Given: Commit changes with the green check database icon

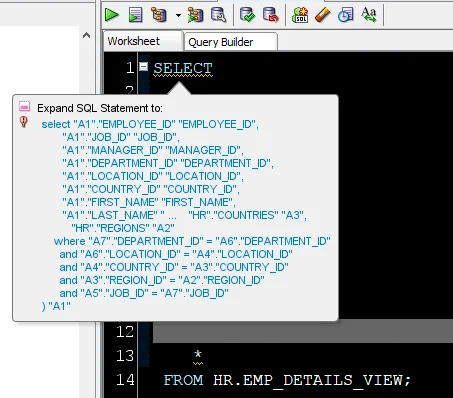Looking at the screenshot, I should (247, 15).
